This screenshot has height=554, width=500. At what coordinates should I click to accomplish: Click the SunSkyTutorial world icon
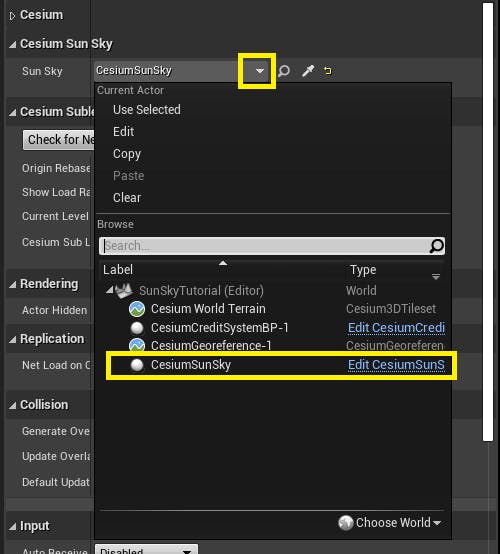pos(124,290)
